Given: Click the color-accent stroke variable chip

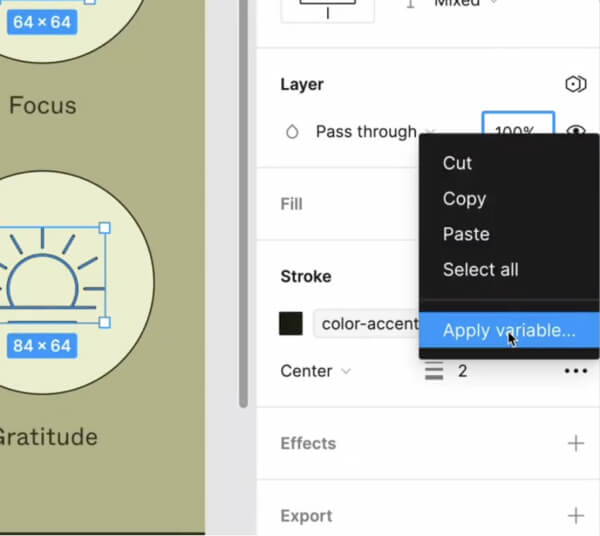Looking at the screenshot, I should [x=366, y=324].
